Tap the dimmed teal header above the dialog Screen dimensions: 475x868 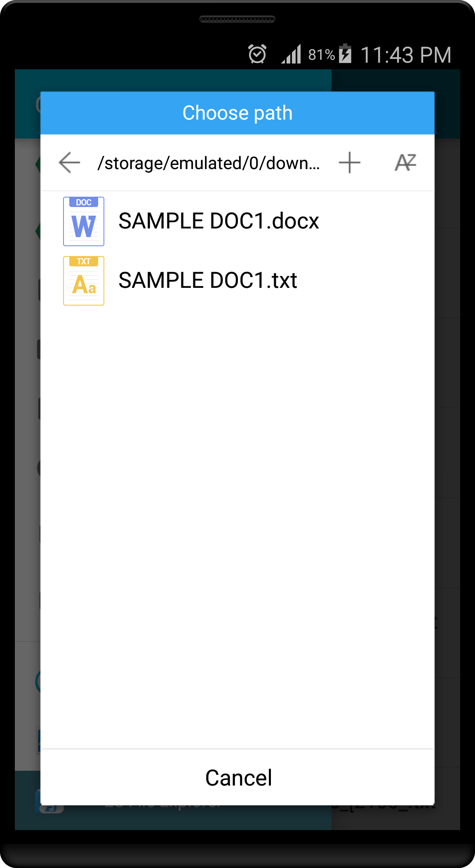pos(173,80)
